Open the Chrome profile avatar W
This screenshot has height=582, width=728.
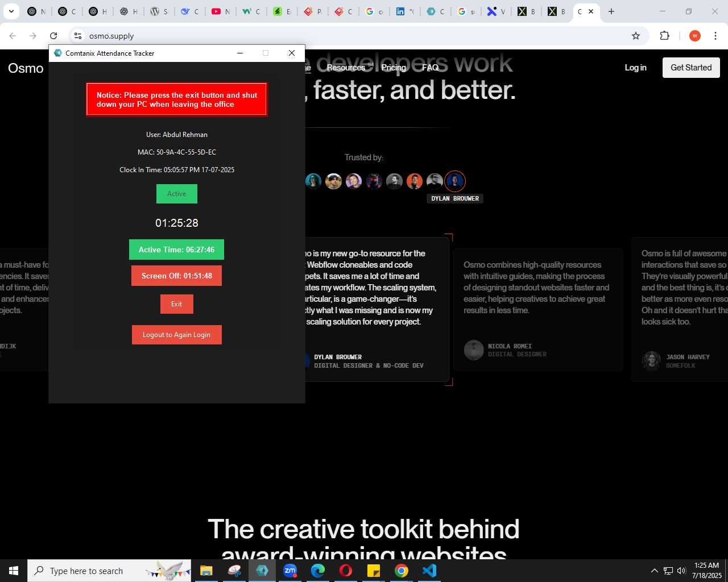[694, 36]
